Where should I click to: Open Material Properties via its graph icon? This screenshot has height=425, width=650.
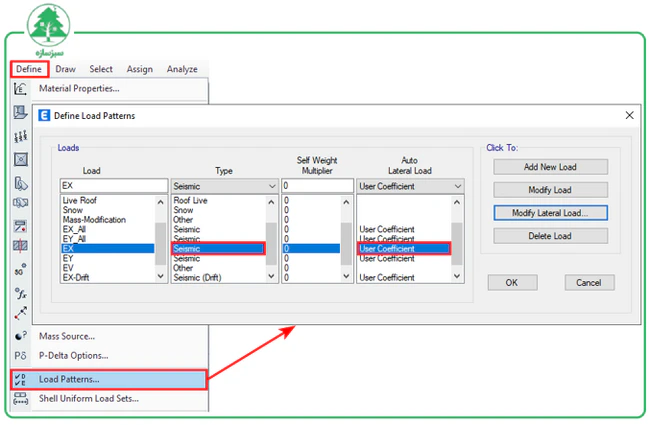click(20, 89)
